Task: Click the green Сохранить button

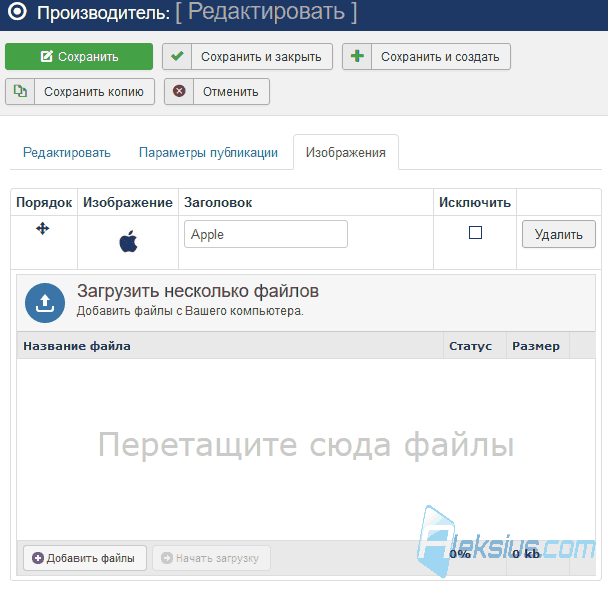Action: pyautogui.click(x=79, y=57)
